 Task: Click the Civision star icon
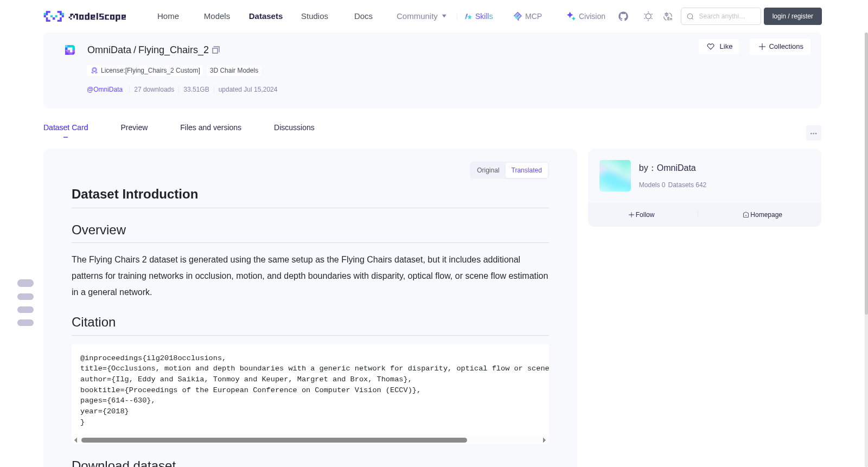pos(571,16)
